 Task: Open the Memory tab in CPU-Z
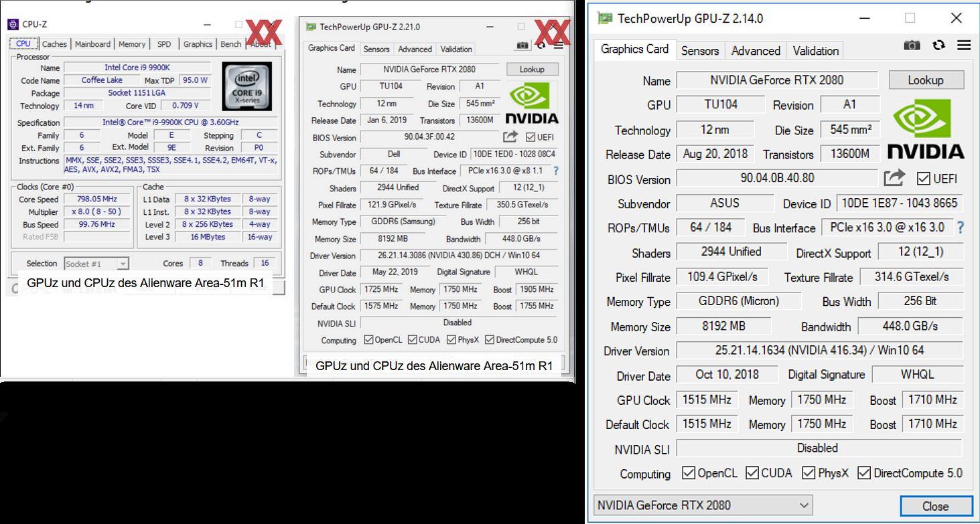coord(132,44)
